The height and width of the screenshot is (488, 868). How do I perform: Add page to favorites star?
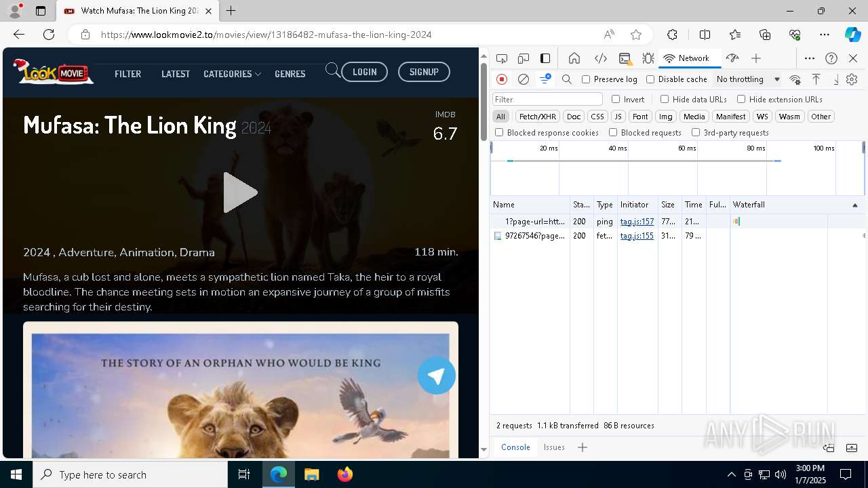pyautogui.click(x=636, y=35)
